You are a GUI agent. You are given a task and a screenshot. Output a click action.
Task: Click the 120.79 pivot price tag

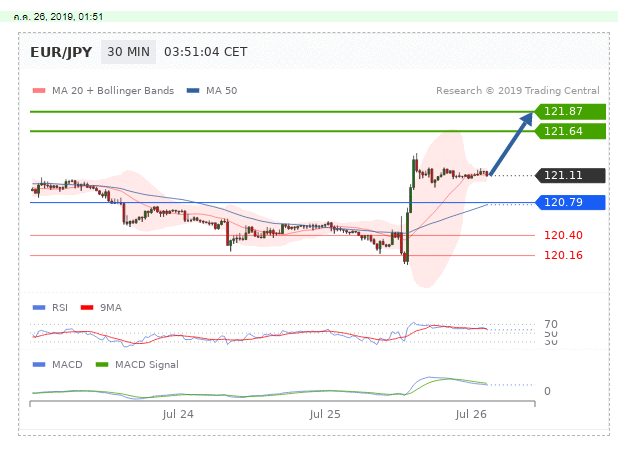pos(570,203)
